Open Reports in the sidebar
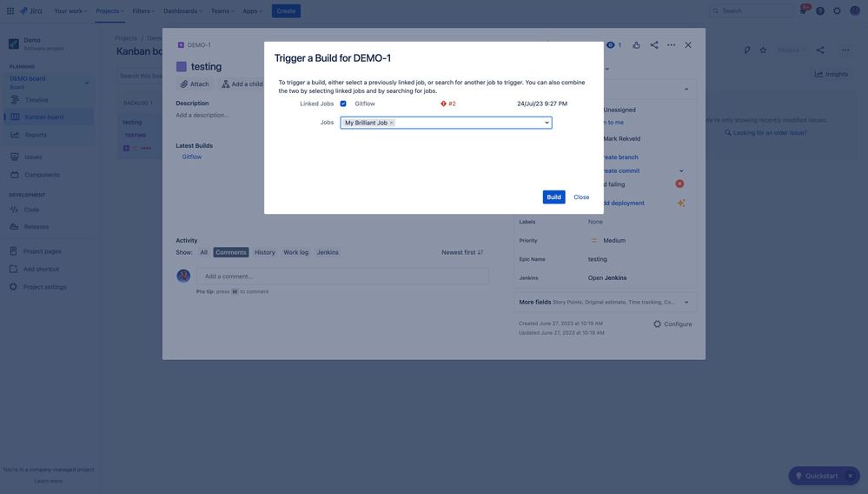Viewport: 868px width, 494px height. pos(50,135)
